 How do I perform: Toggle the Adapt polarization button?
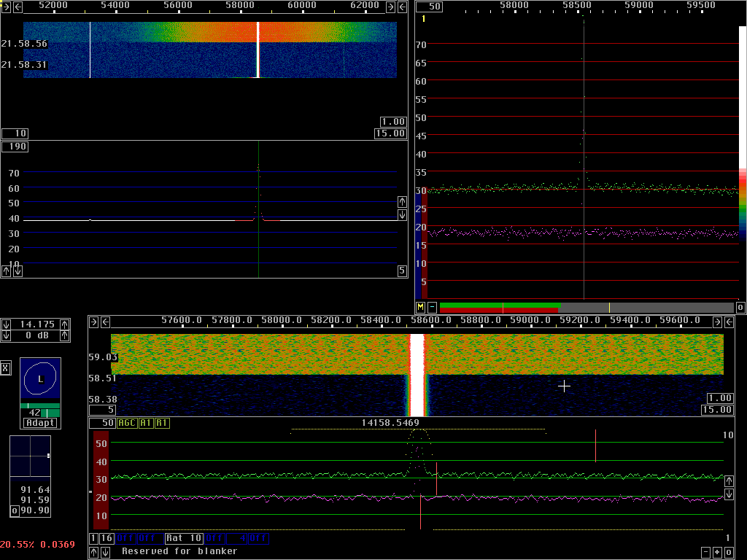[x=41, y=423]
